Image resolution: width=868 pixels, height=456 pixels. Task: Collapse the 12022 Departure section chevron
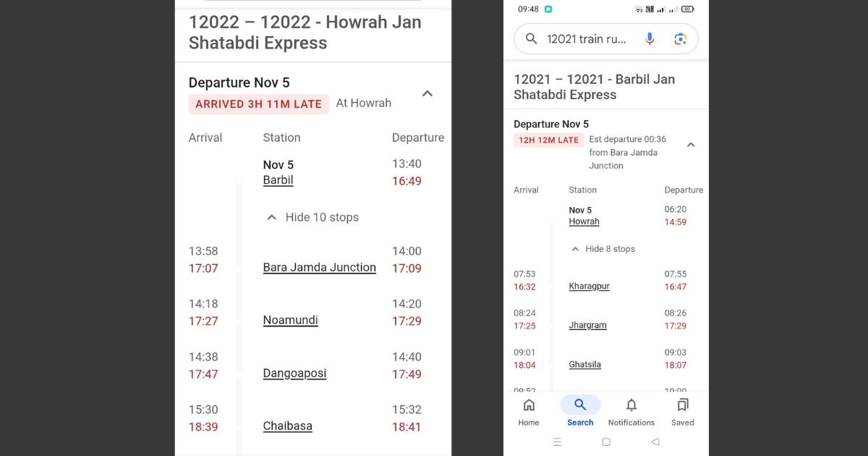[x=427, y=93]
